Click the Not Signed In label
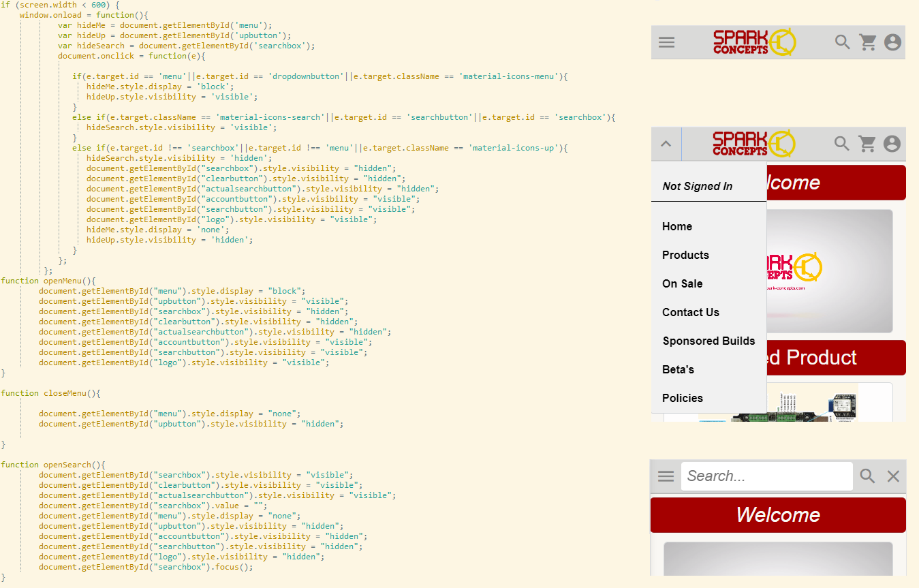The width and height of the screenshot is (919, 588). pos(698,186)
